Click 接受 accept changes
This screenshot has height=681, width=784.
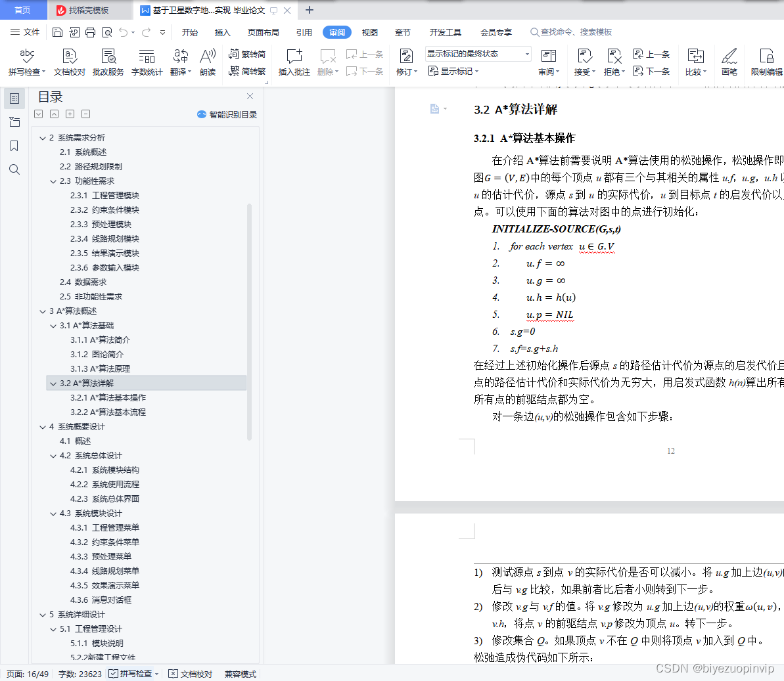tap(584, 62)
